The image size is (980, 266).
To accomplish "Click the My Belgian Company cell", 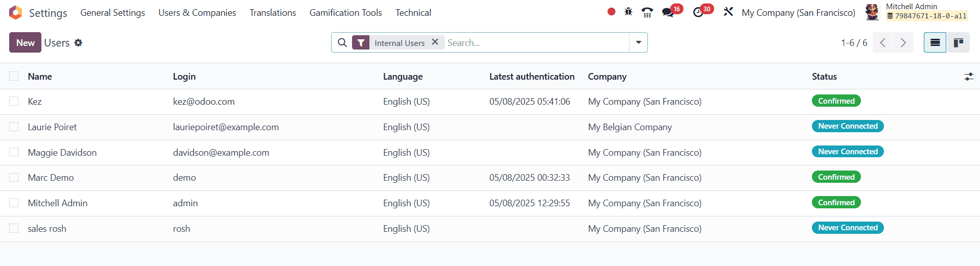I will pos(630,127).
